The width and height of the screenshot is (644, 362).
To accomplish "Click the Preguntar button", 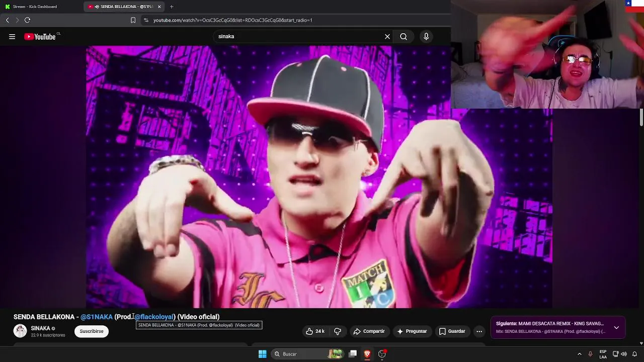I will (412, 331).
